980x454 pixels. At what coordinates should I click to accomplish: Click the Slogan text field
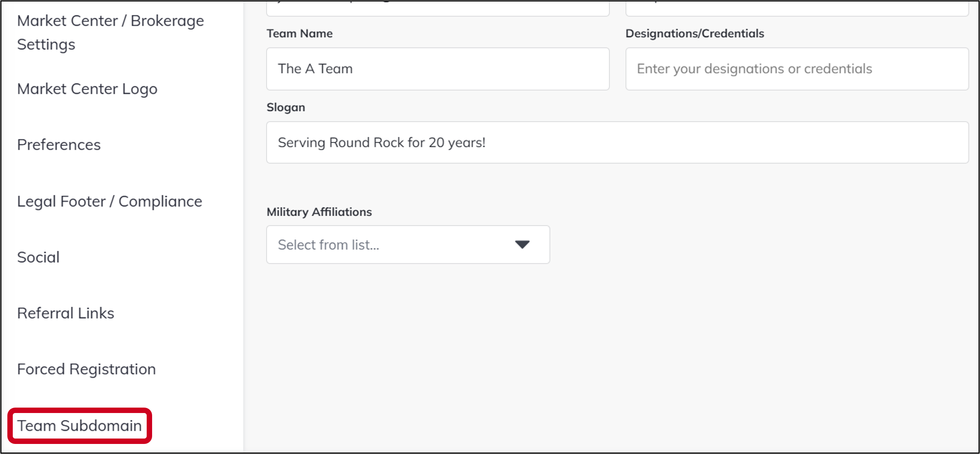click(617, 142)
